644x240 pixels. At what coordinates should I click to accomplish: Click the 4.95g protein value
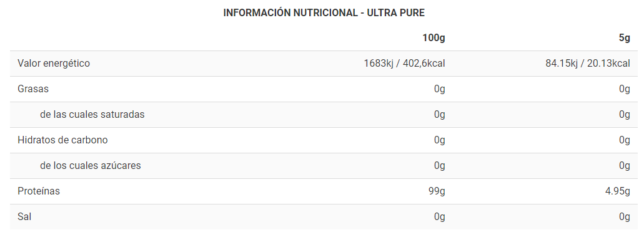pyautogui.click(x=617, y=191)
